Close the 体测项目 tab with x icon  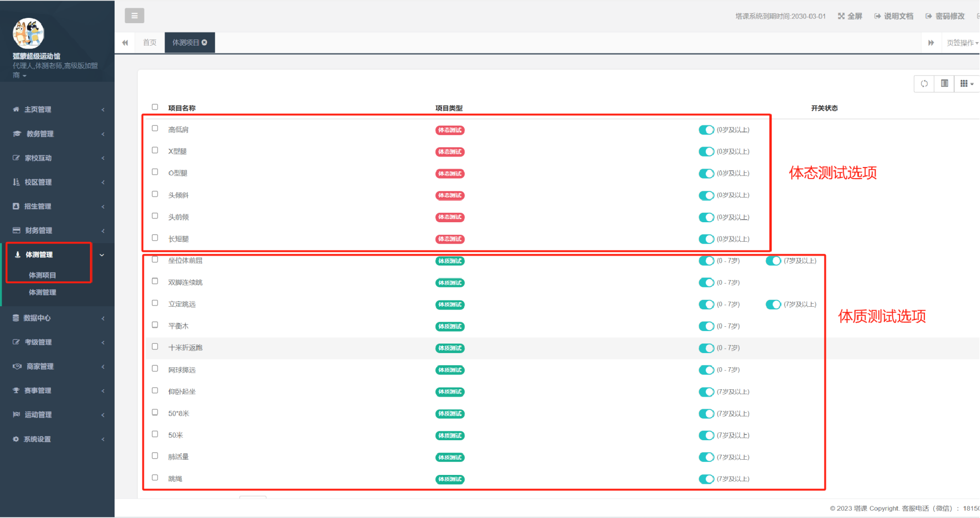(x=204, y=43)
